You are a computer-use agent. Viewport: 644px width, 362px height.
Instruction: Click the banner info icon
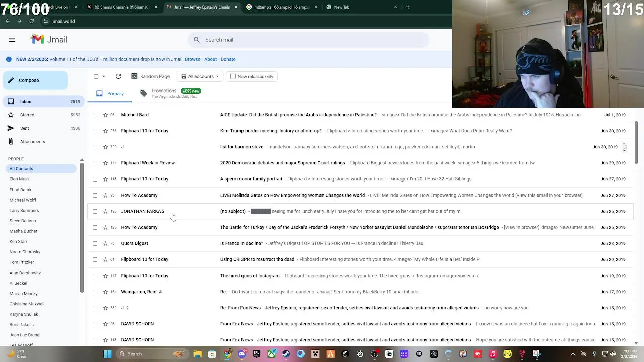pyautogui.click(x=9, y=59)
